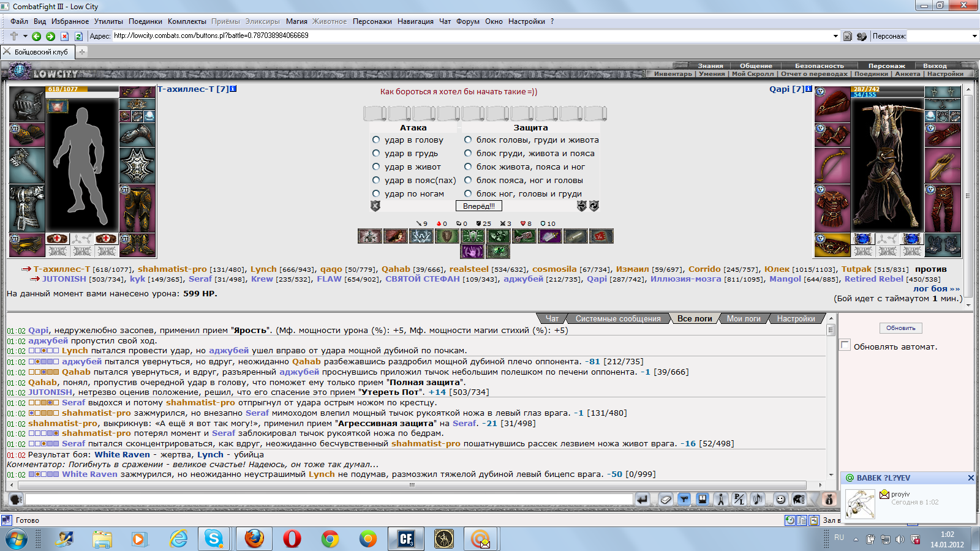
Task: Use the bloody hammer technique icon
Action: pyautogui.click(x=524, y=236)
